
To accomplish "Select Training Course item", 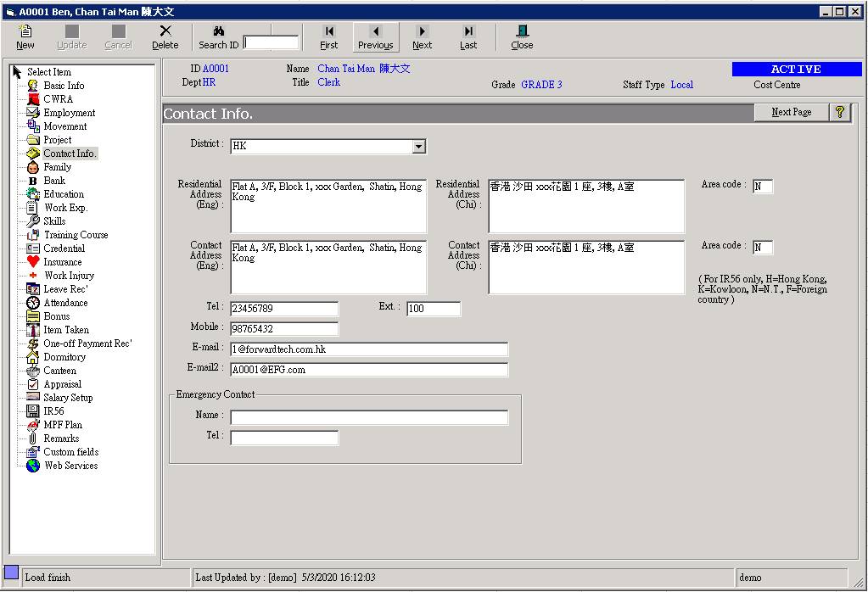I will [76, 235].
